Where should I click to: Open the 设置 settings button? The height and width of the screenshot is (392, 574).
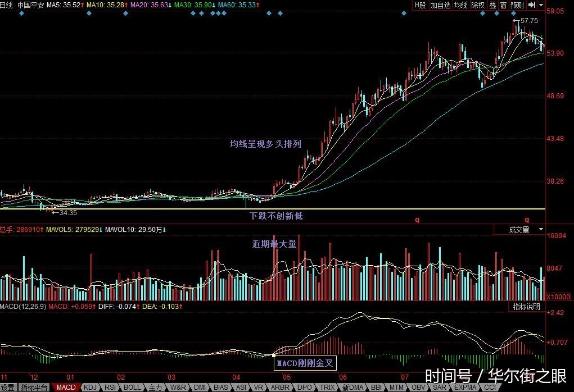(8, 388)
